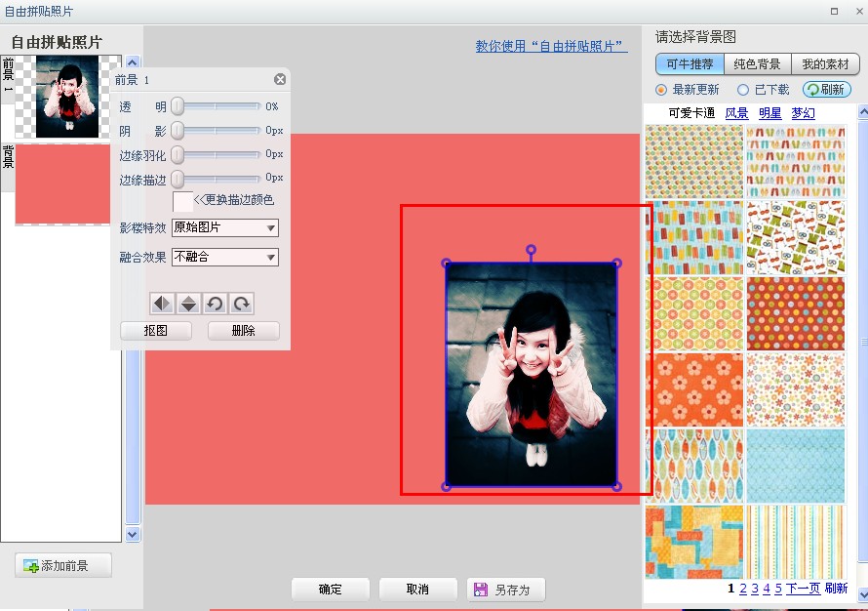Switch to the 我的素材 tab
Image resolution: width=868 pixels, height=611 pixels.
[825, 64]
